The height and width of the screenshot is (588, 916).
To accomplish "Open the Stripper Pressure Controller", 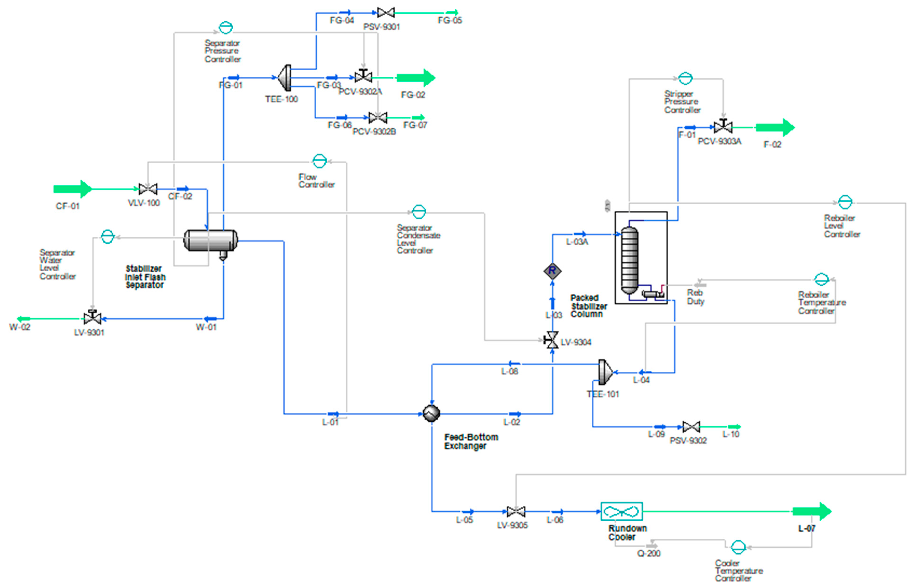I will (686, 78).
